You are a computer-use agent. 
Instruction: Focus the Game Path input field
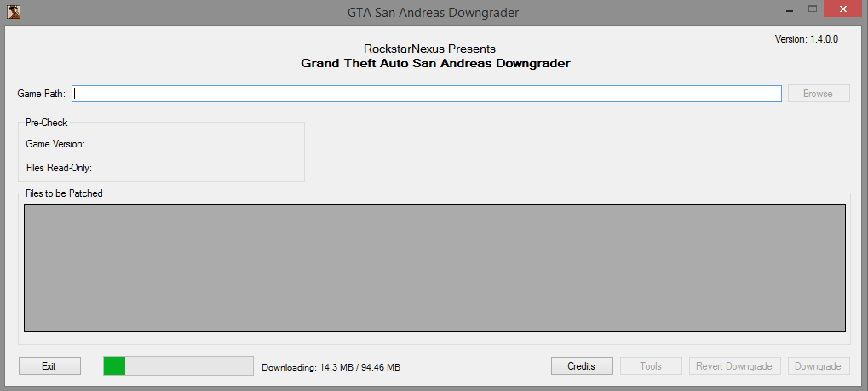[426, 94]
